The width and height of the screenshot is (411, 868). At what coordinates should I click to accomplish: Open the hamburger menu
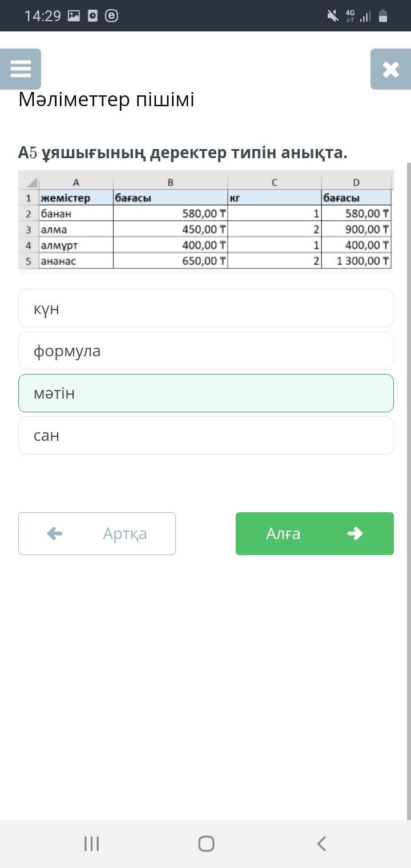tap(21, 69)
